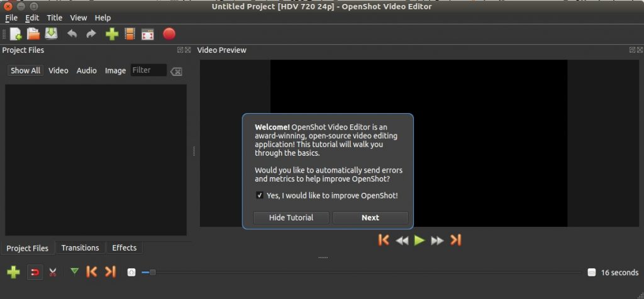Click the red Export Video button
This screenshot has height=299, width=644.
point(169,34)
